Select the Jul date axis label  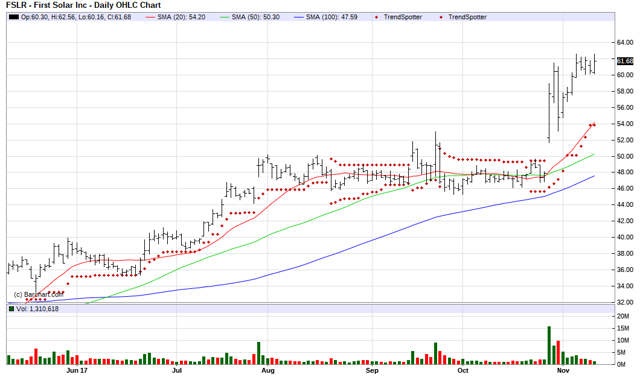coord(177,371)
